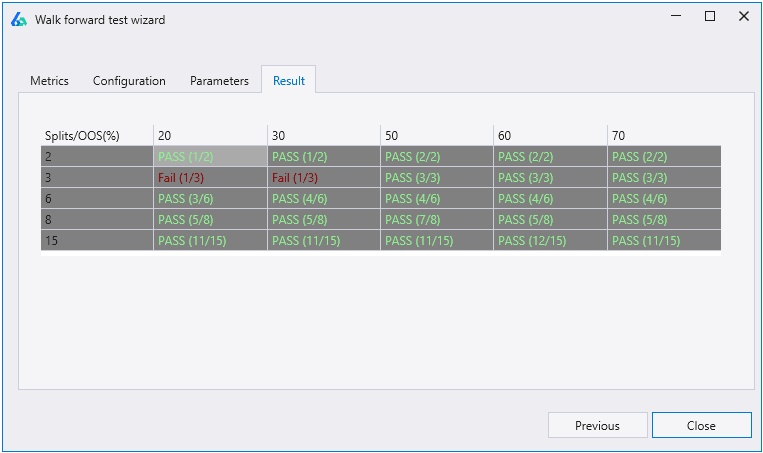
Task: Click the Previous button
Action: coord(597,425)
